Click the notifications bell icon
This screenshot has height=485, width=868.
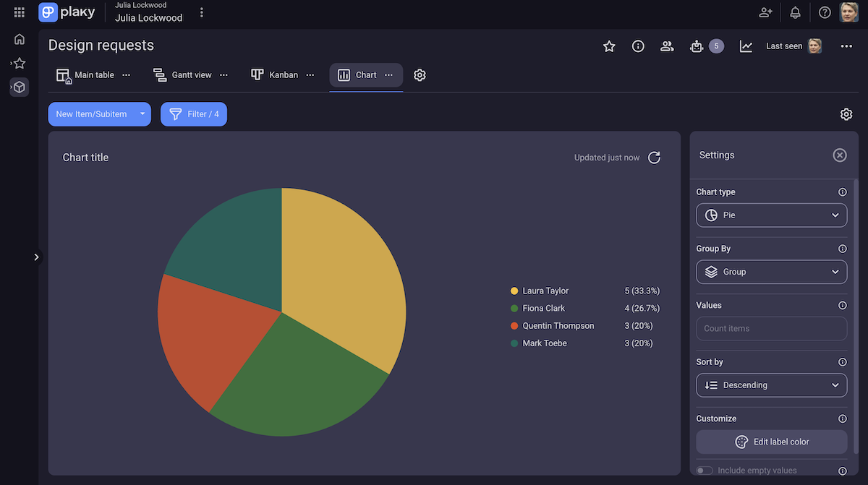[795, 12]
